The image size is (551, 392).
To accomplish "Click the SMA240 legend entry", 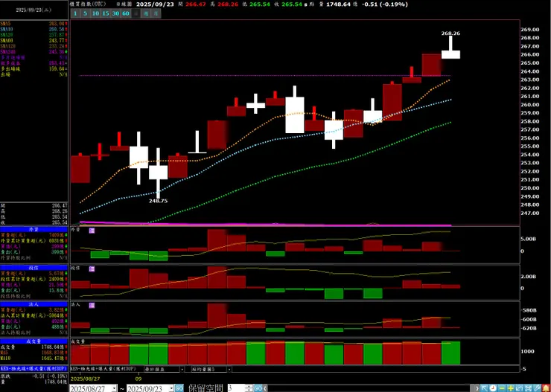I will point(34,51).
